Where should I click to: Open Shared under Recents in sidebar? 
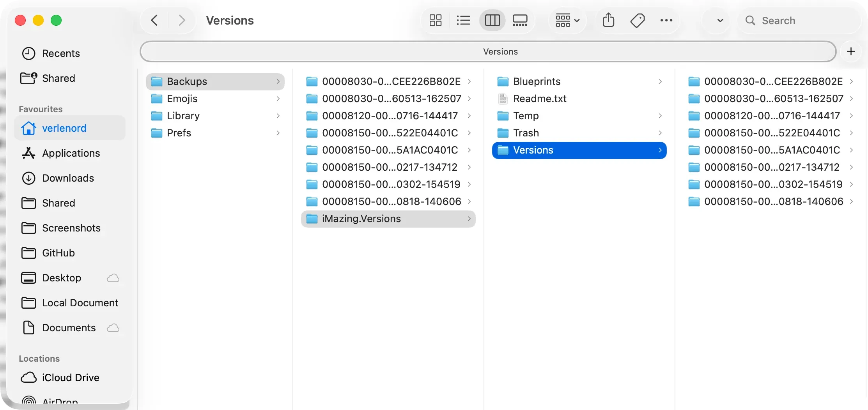click(70, 78)
